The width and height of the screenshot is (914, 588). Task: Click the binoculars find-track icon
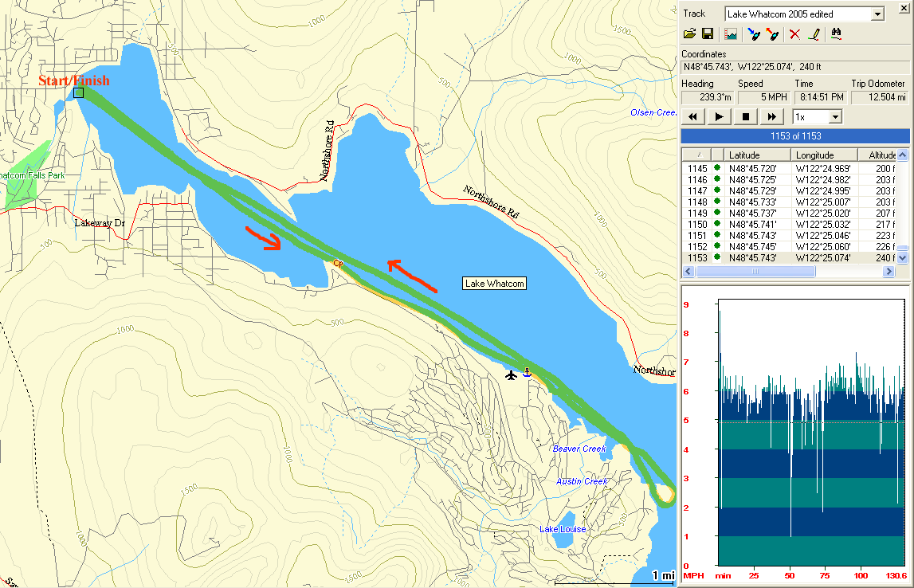(x=837, y=34)
